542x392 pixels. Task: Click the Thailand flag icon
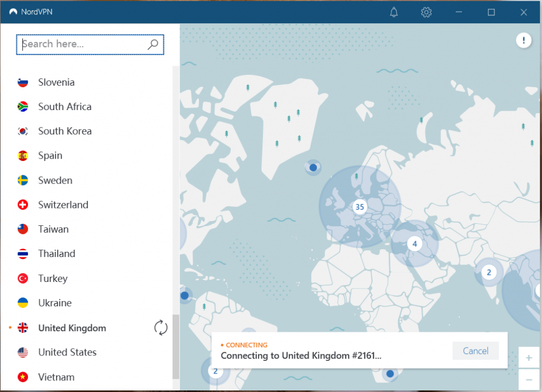pyautogui.click(x=23, y=253)
